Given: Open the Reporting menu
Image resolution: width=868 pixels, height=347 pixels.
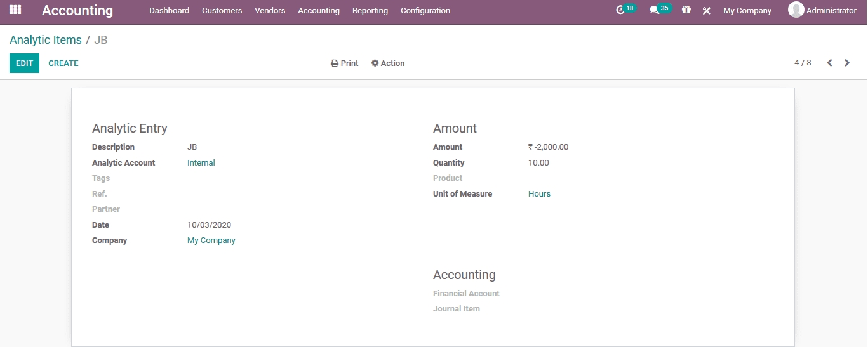Looking at the screenshot, I should point(370,11).
